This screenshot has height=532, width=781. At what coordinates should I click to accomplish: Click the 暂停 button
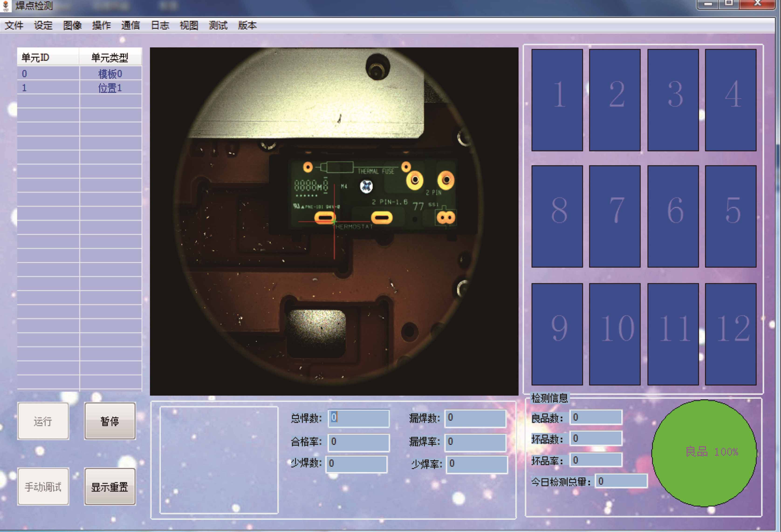tap(110, 421)
